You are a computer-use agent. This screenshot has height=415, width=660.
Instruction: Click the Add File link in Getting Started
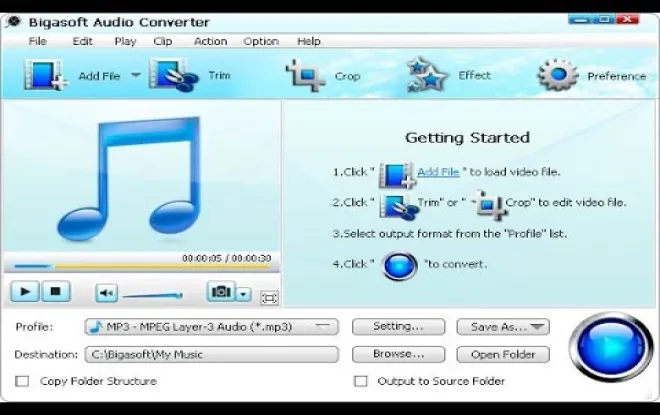438,172
